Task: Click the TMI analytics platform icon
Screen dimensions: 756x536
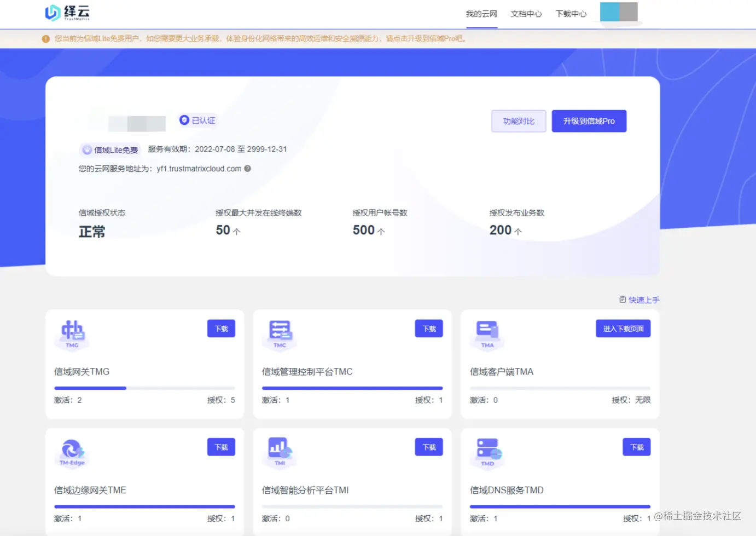Action: (280, 452)
